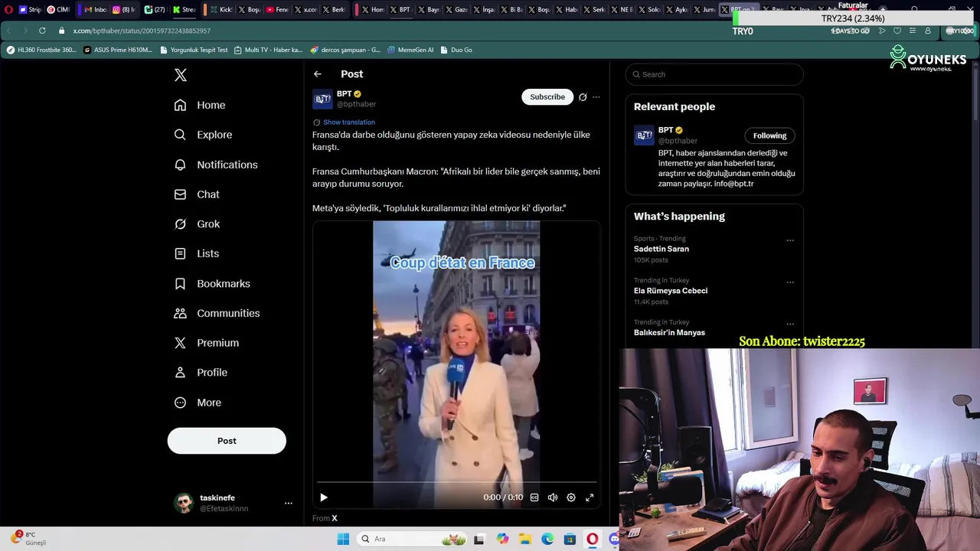Open options for Sadettin Saran trend
The image size is (980, 551).
[790, 240]
